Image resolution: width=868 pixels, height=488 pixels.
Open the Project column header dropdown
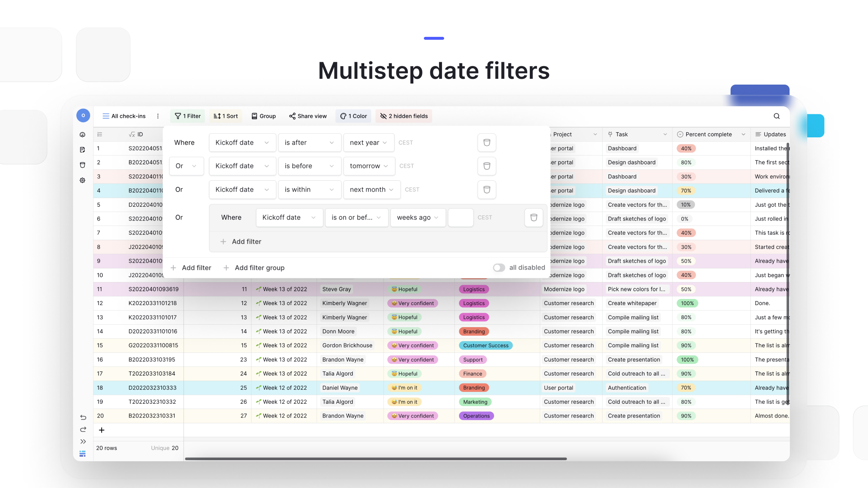pos(596,134)
